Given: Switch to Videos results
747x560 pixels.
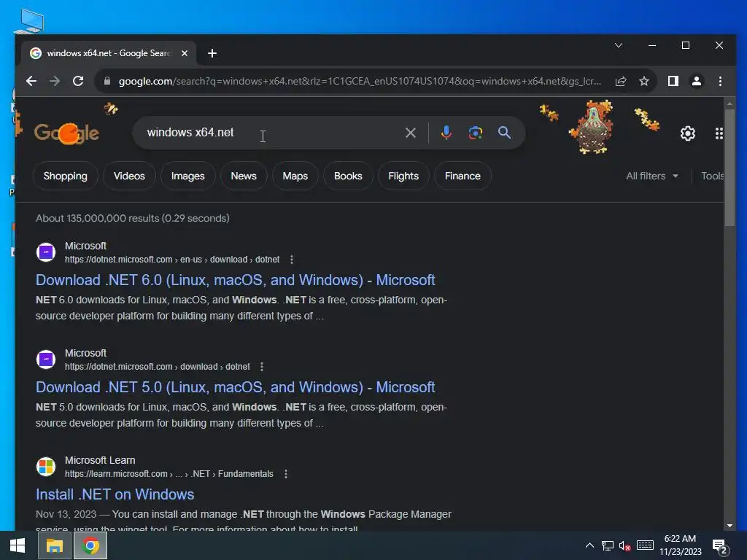Looking at the screenshot, I should coord(129,176).
